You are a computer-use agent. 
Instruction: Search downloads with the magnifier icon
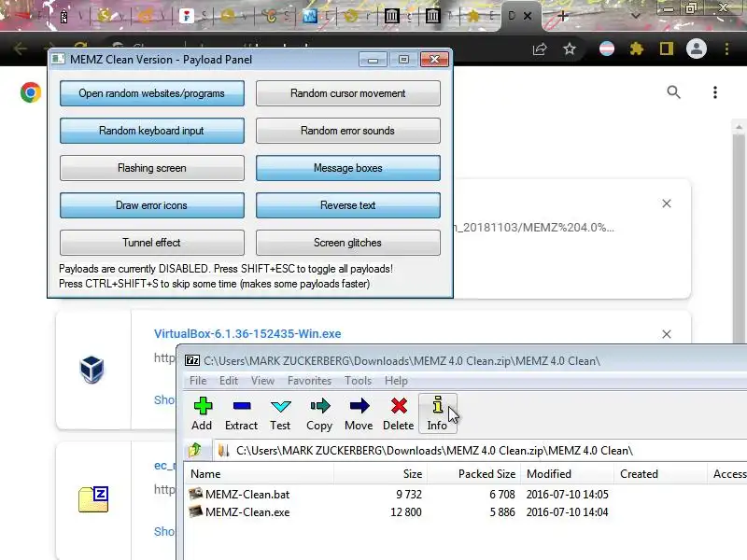click(673, 91)
